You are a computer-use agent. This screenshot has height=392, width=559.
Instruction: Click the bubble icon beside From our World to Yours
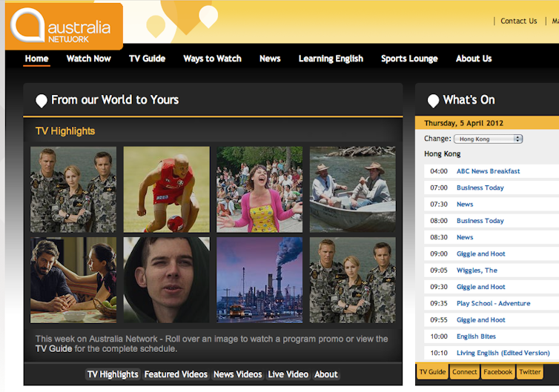42,101
